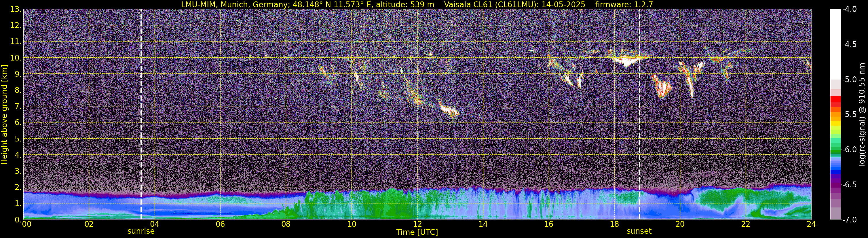Click the time axis tick label '24'
Screen dimensions: 868x238
(811, 224)
